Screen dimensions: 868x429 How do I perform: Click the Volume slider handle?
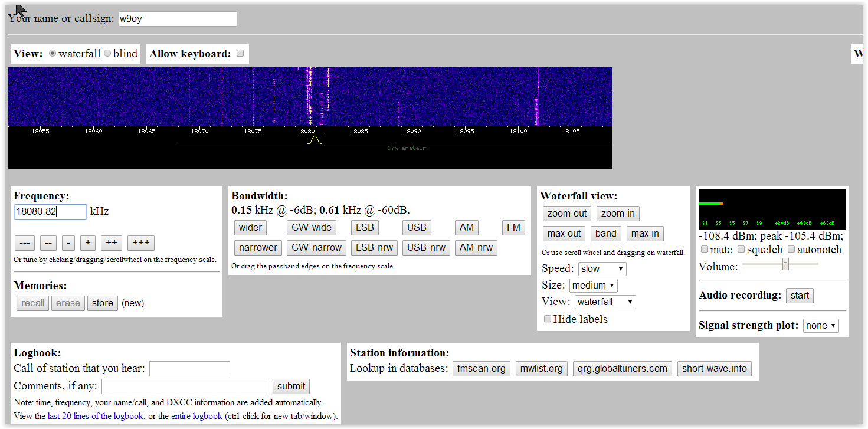(x=785, y=264)
